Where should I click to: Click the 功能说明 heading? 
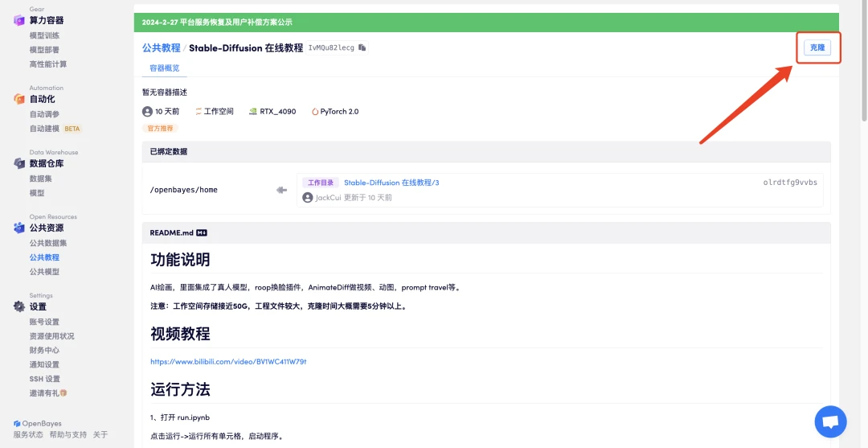(180, 260)
